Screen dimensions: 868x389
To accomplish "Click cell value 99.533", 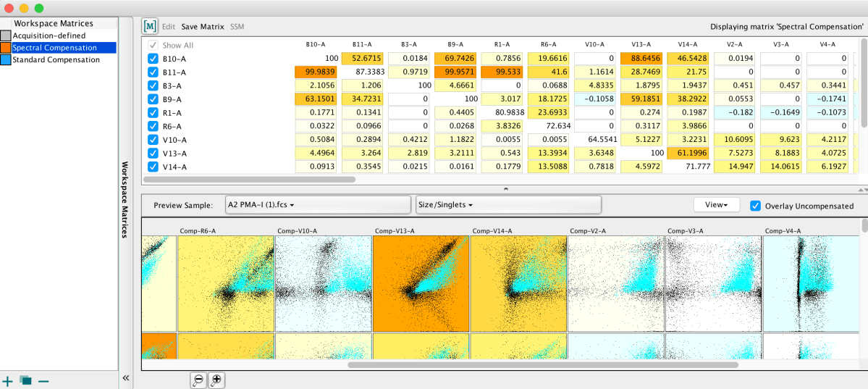I will 502,72.
